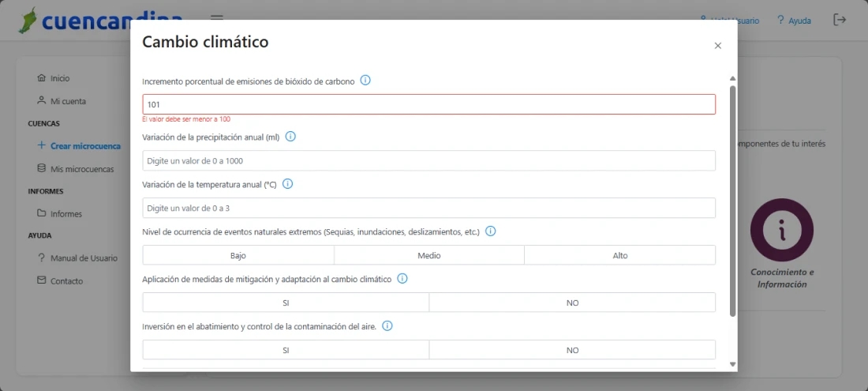Click info icon next to temperatura anual
The width and height of the screenshot is (868, 391).
287,184
